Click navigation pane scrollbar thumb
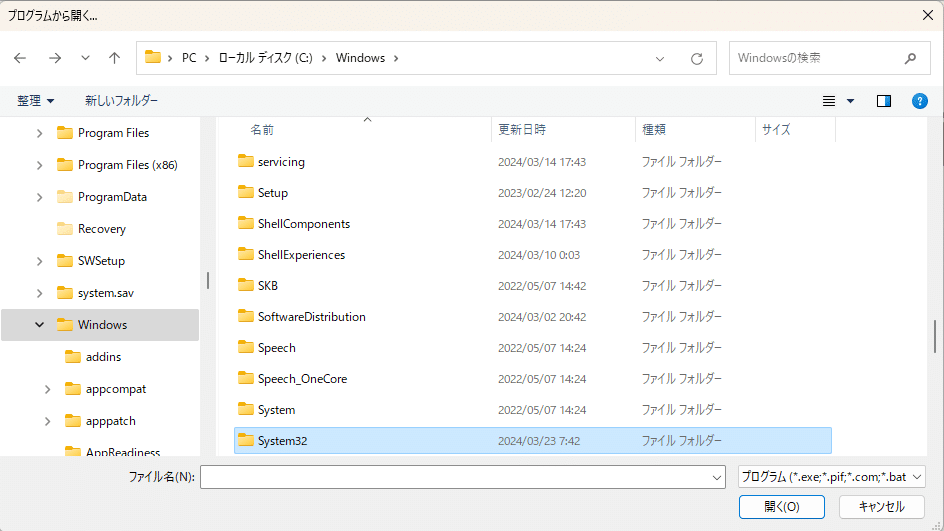The height and width of the screenshot is (531, 944). (208, 280)
